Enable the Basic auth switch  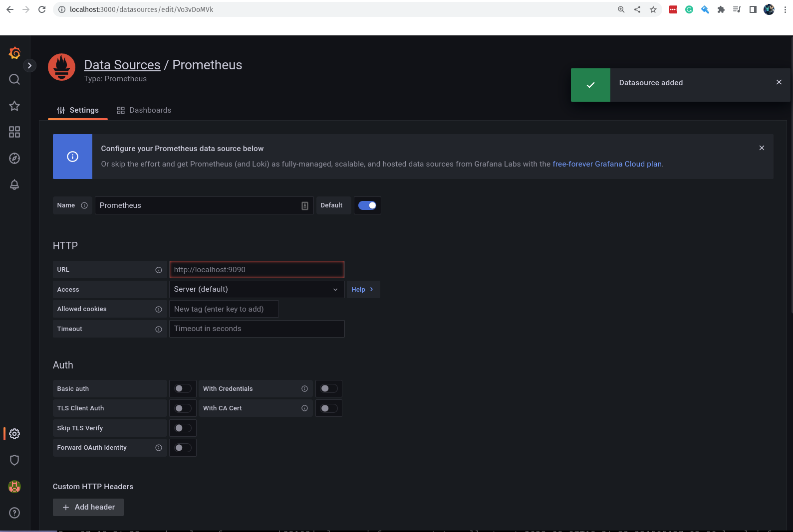pyautogui.click(x=183, y=388)
